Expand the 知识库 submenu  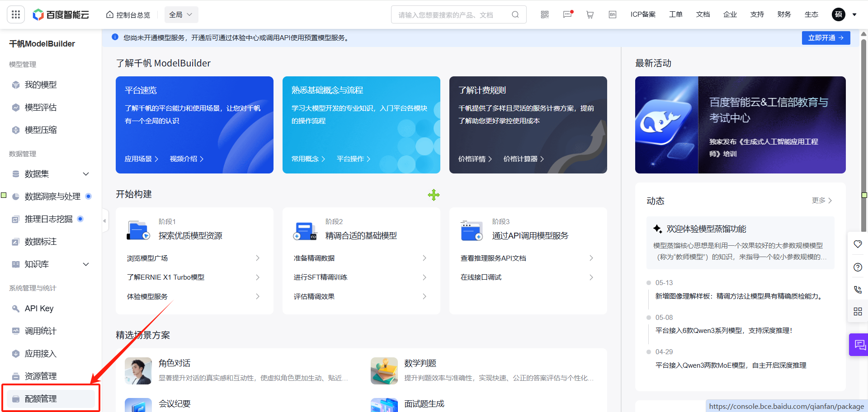(86, 264)
